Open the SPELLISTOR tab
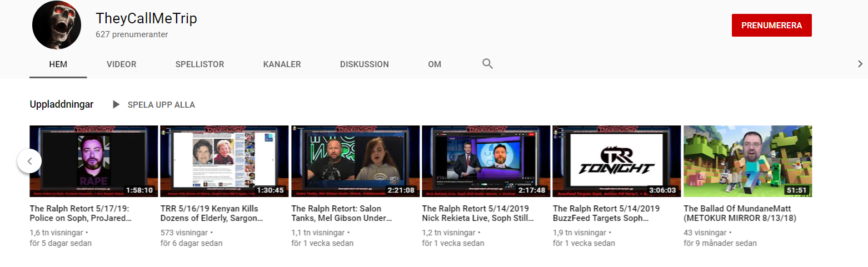The height and width of the screenshot is (267, 868). tap(199, 64)
